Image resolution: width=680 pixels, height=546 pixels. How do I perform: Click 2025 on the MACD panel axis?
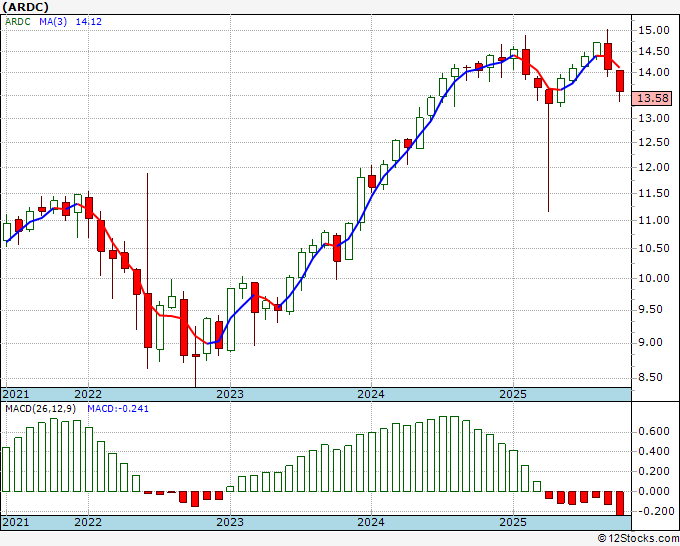point(513,522)
